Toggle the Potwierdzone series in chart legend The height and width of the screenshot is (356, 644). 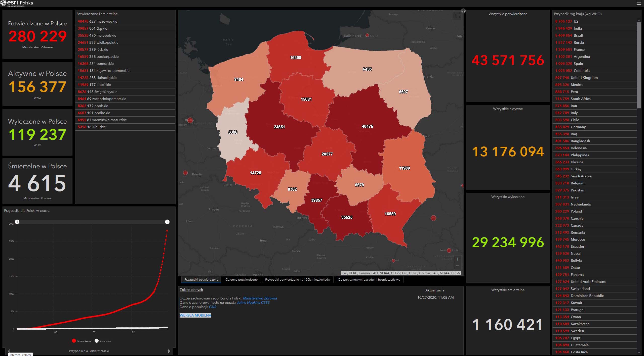click(x=82, y=341)
